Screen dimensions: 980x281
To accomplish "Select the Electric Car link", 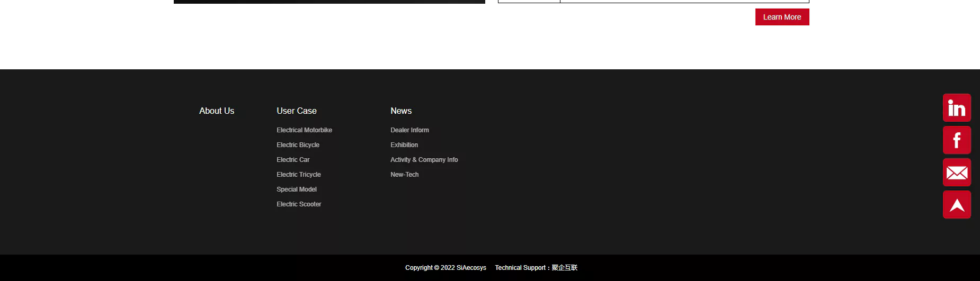I will pos(293,160).
